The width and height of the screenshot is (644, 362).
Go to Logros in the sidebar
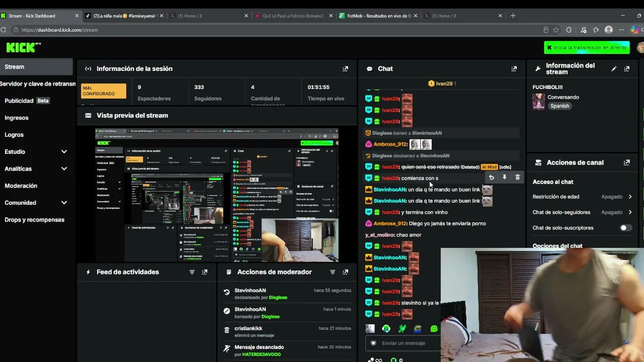[x=14, y=135]
